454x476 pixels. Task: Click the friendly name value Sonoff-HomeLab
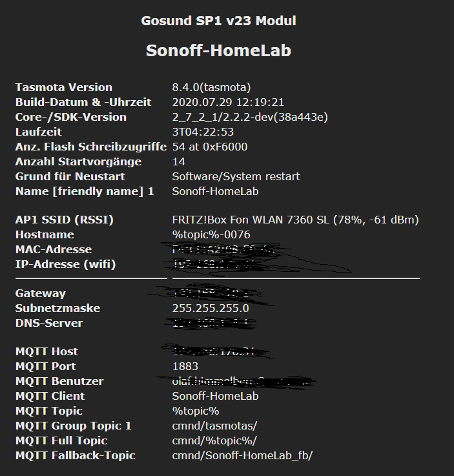coord(216,192)
